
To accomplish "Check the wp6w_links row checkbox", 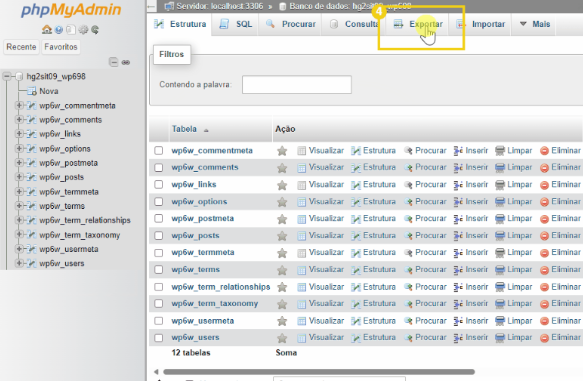I will point(159,185).
